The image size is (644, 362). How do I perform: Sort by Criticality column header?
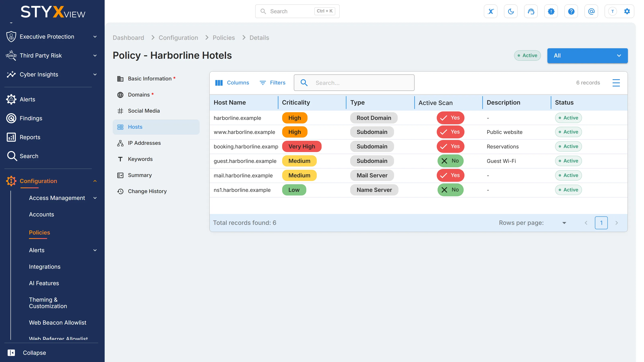point(296,102)
